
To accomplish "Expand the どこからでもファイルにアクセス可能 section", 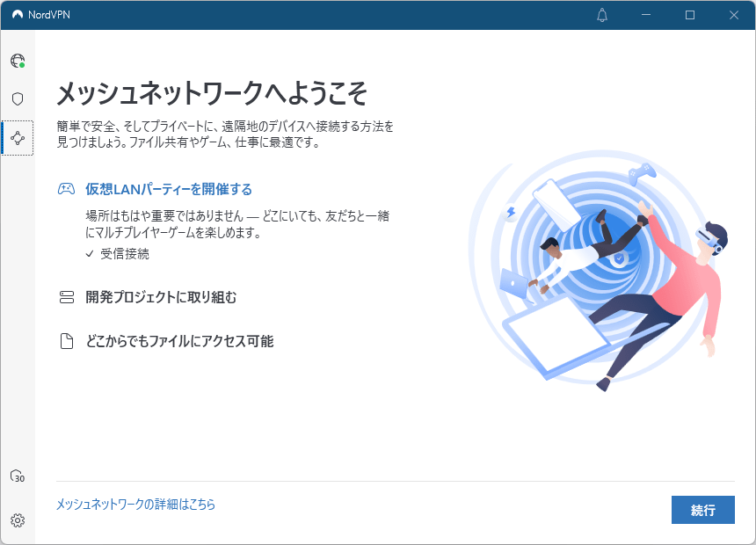I will pos(179,341).
